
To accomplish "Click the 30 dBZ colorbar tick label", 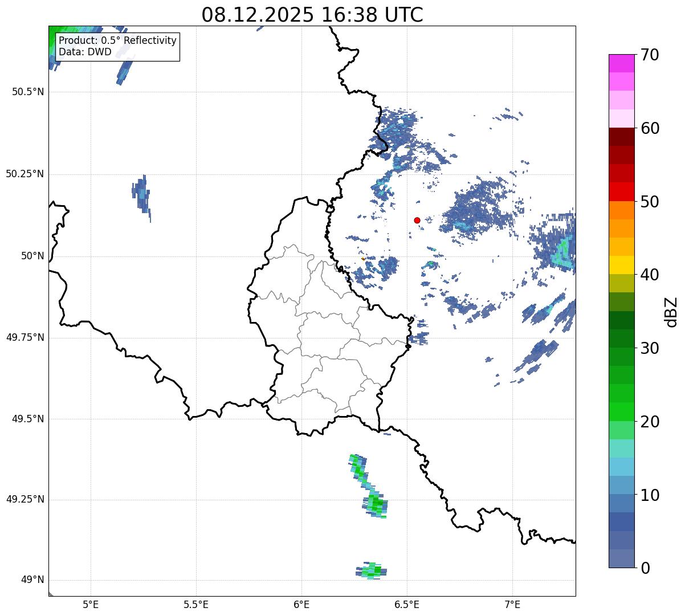I will pyautogui.click(x=650, y=348).
